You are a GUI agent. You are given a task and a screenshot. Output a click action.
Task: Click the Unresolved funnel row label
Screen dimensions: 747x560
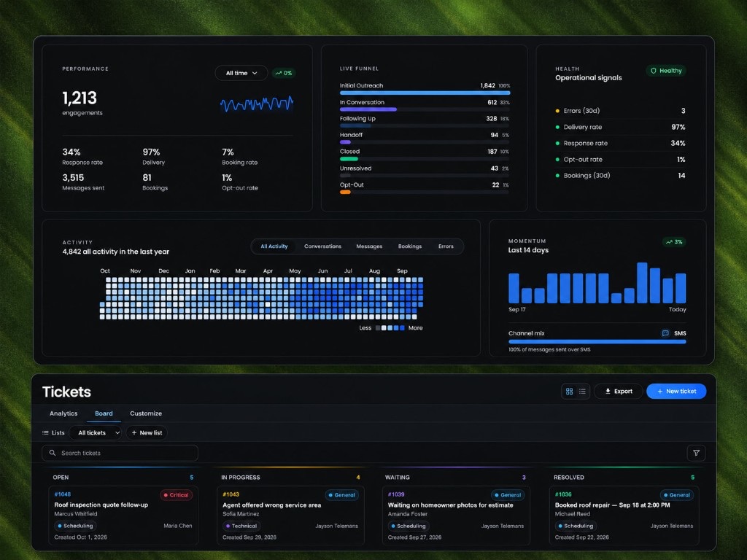point(355,168)
